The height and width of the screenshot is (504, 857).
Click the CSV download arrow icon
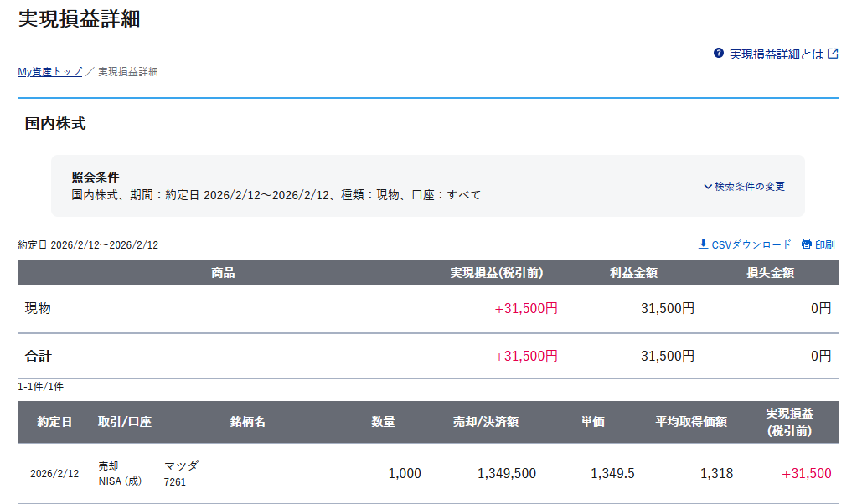click(703, 244)
